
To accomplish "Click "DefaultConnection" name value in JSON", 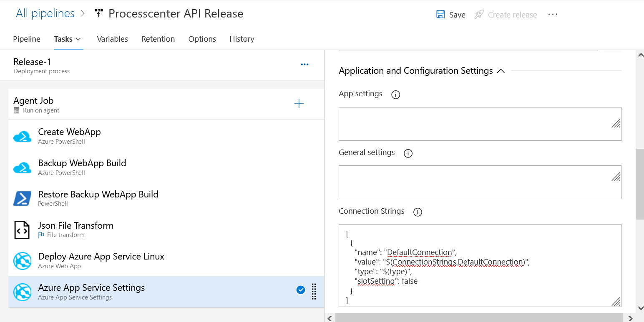I will (x=420, y=252).
